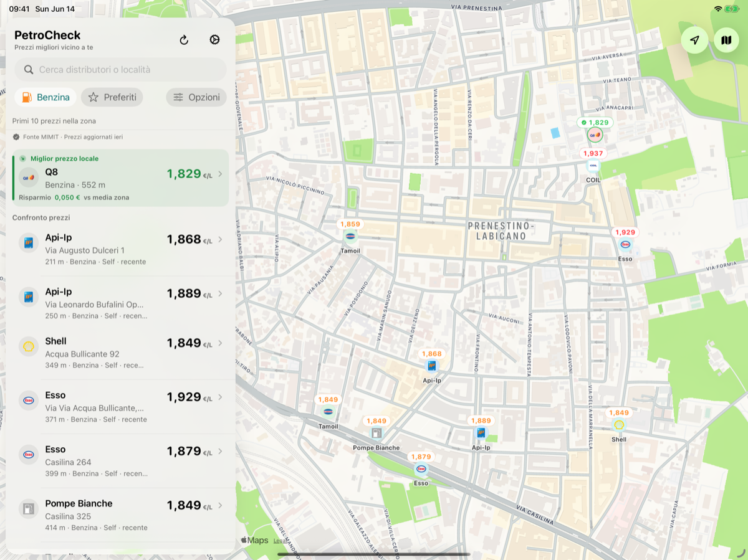
Task: Focus the station search field
Action: (121, 70)
